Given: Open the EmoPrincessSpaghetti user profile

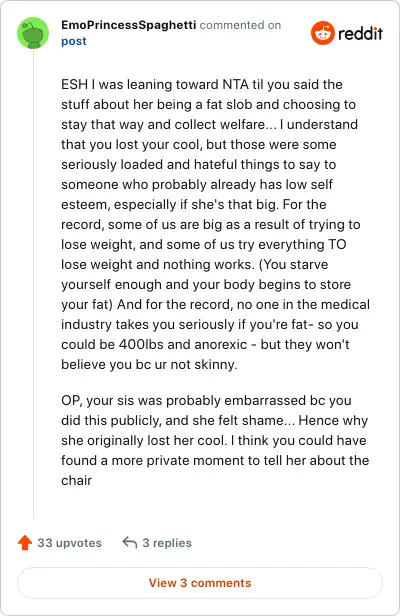Looking at the screenshot, I should (x=128, y=25).
